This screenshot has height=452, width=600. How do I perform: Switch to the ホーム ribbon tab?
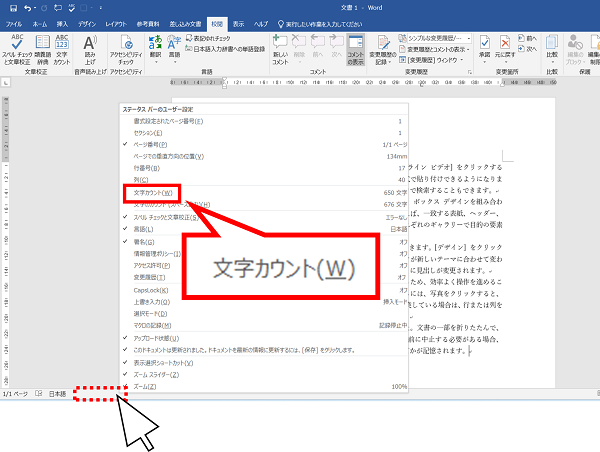coord(39,24)
